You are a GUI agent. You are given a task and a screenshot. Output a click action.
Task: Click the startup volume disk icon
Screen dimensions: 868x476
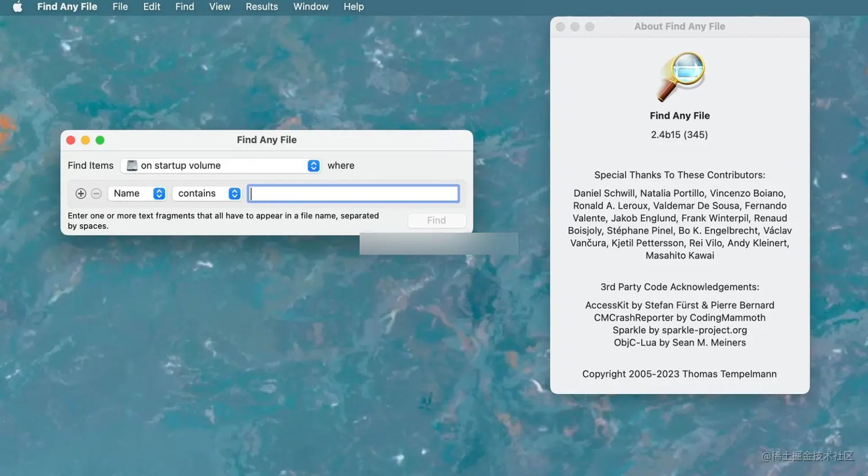click(132, 166)
